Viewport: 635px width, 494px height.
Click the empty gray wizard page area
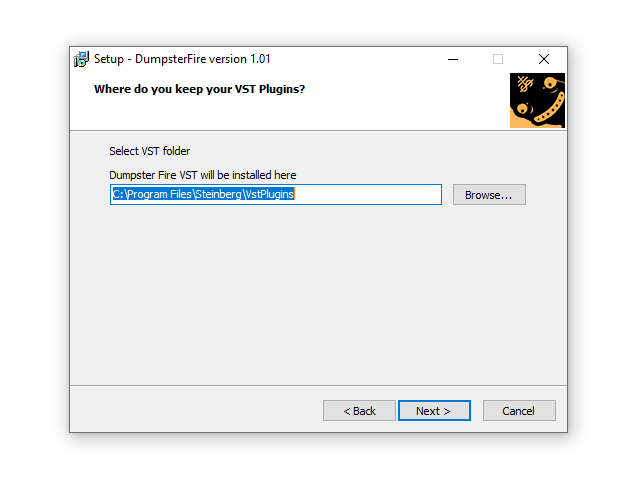click(318, 290)
